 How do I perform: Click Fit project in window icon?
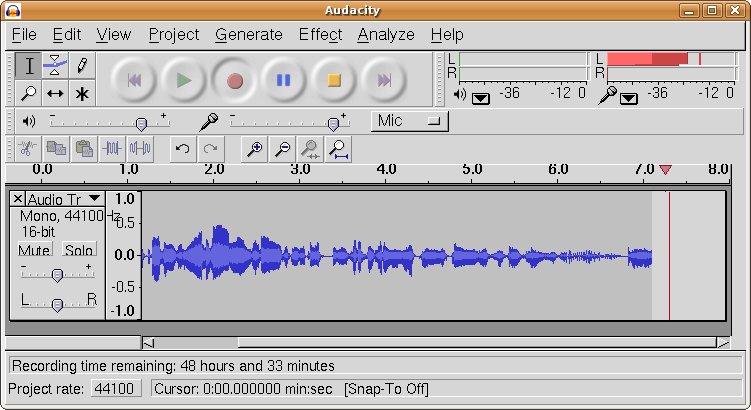pyautogui.click(x=338, y=149)
